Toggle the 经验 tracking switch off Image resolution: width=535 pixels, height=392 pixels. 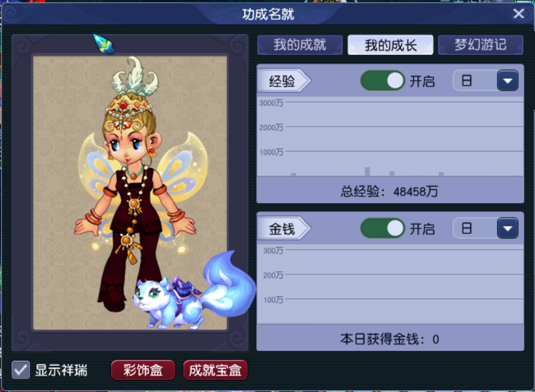coord(383,81)
